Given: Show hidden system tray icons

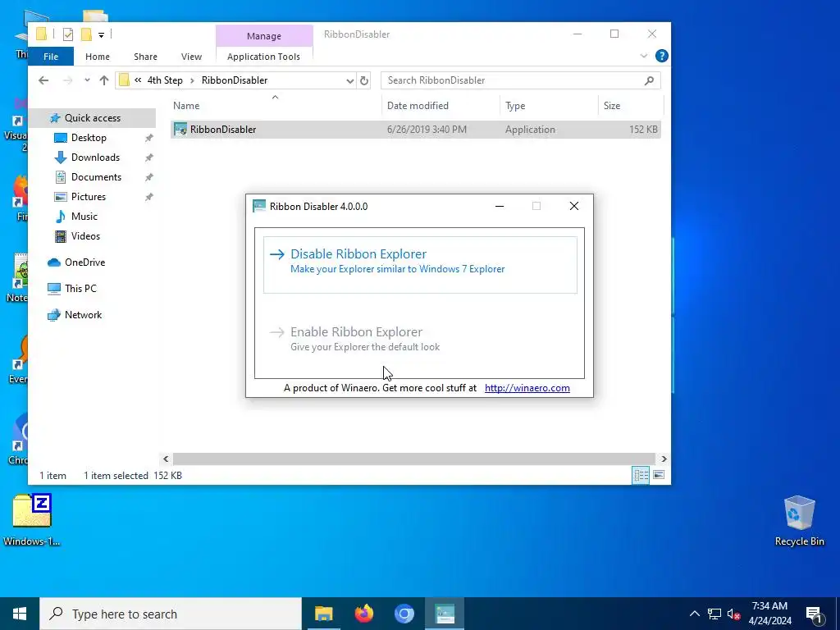Looking at the screenshot, I should point(694,614).
